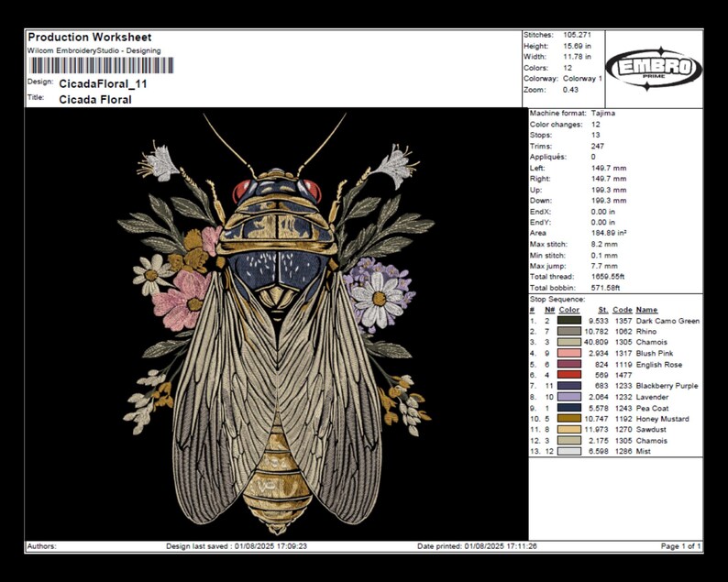
Task: Click the 'N#' column header
Action: tap(550, 310)
